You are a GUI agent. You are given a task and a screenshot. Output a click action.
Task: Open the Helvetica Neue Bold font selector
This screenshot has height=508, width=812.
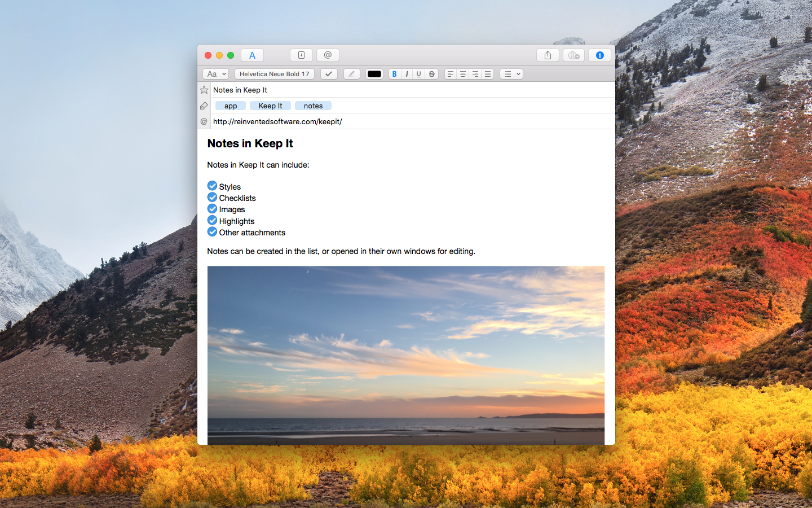tap(275, 73)
